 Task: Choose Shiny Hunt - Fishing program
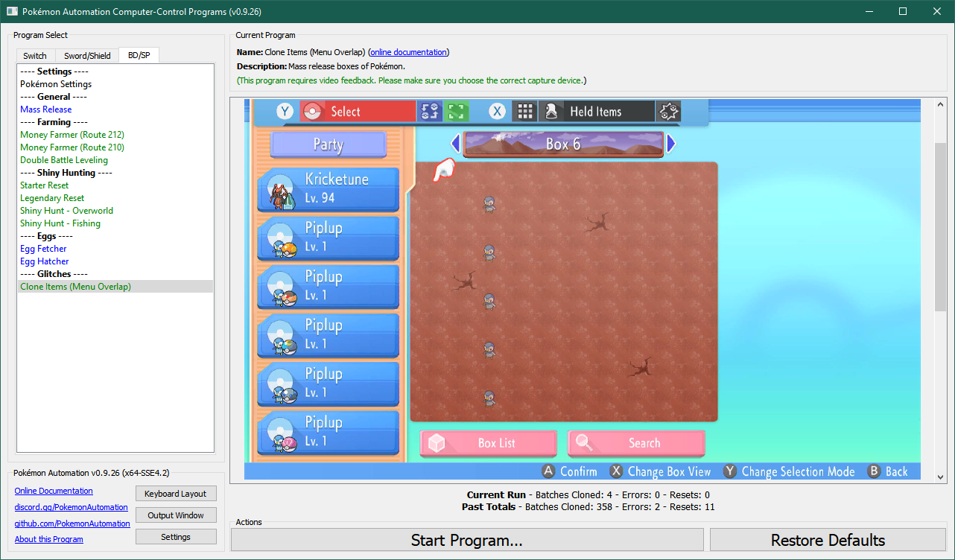point(60,223)
